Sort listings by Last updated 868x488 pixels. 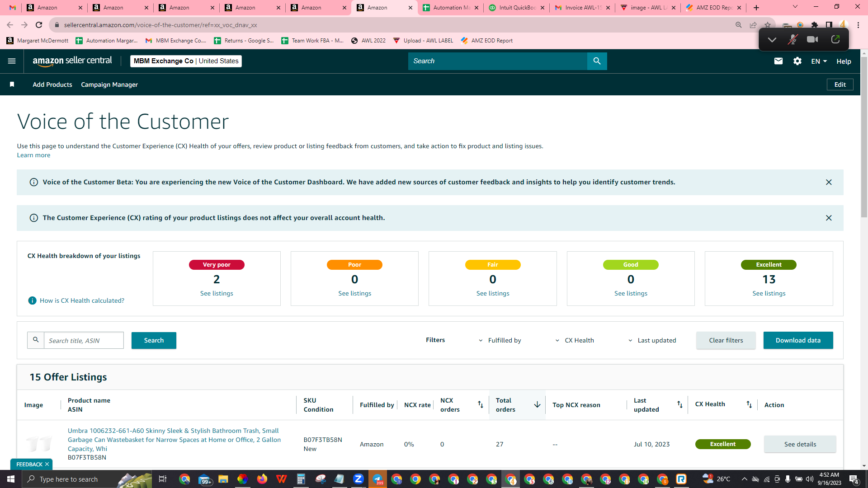click(x=679, y=404)
